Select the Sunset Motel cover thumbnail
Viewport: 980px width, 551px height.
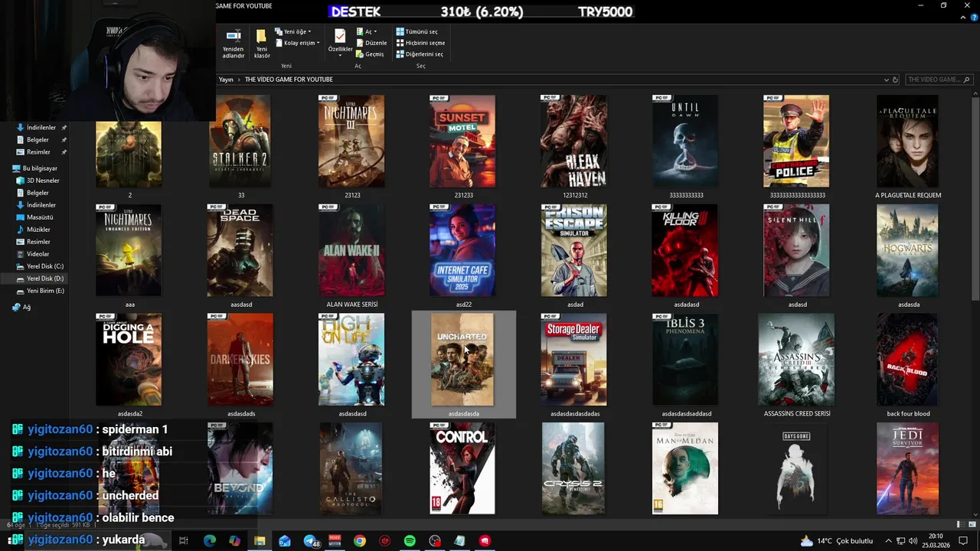(x=462, y=142)
